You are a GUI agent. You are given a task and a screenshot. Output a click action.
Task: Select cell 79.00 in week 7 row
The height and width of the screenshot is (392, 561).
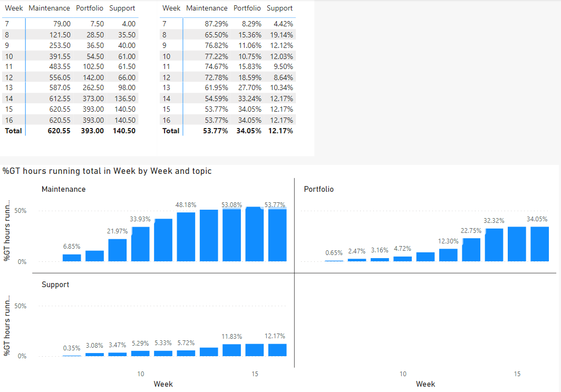tap(62, 24)
